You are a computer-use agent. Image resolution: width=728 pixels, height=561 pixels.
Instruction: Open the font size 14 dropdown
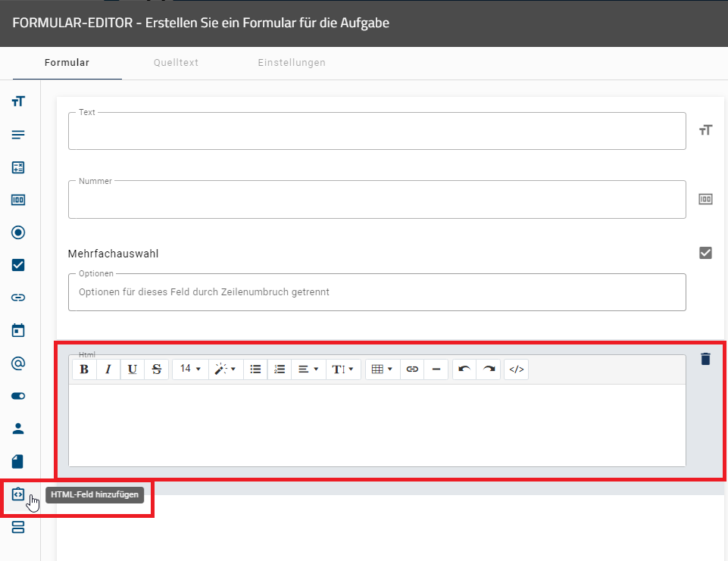[190, 369]
